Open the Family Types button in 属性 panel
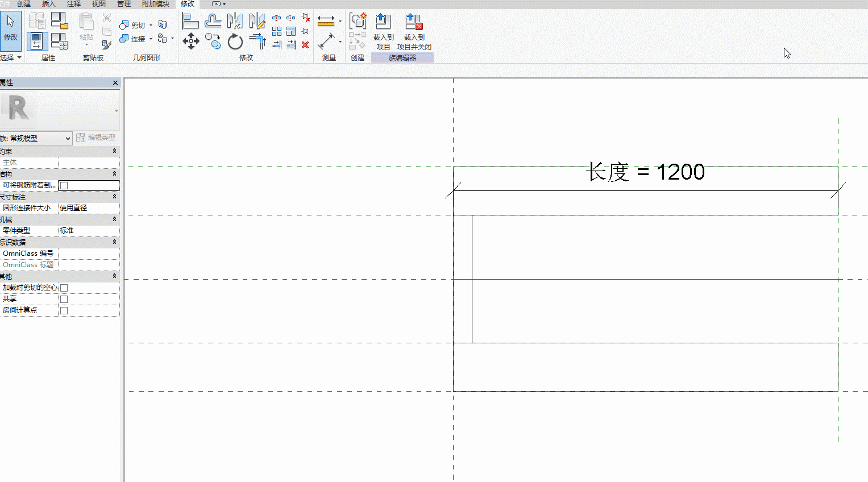The width and height of the screenshot is (868, 482). coord(59,41)
